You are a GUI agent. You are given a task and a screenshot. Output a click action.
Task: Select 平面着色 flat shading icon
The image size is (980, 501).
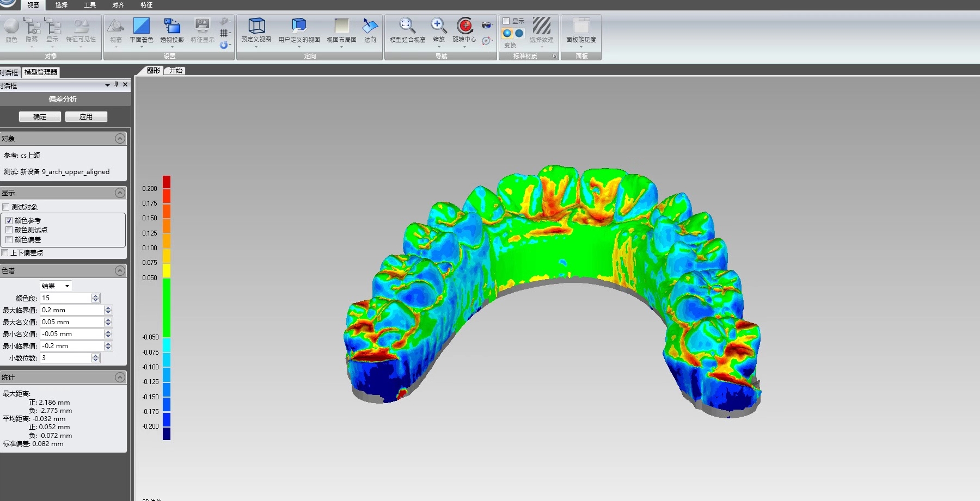pos(141,26)
